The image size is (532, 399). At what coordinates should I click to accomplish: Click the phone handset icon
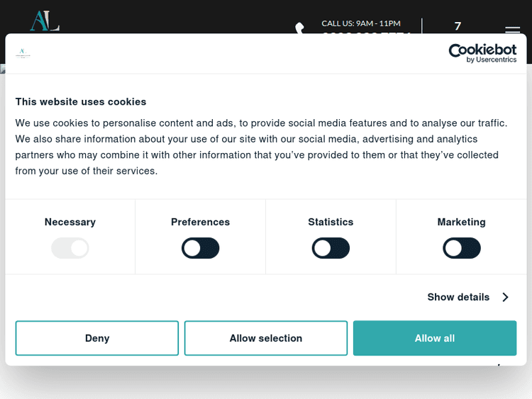[x=300, y=28]
